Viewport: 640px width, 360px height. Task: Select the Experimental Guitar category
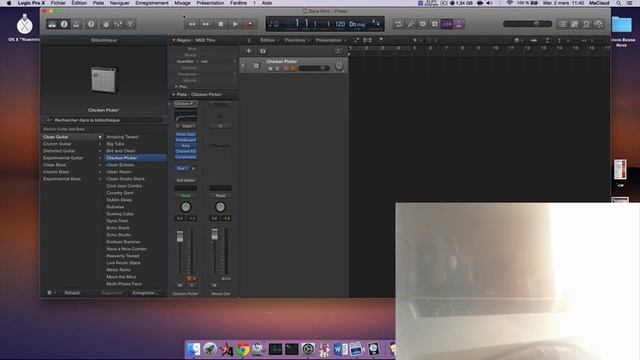(x=72, y=158)
